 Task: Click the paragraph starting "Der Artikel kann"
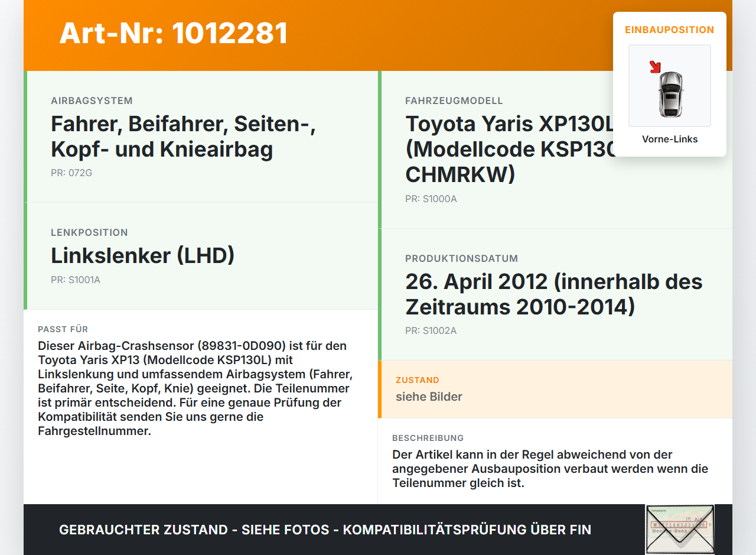550,469
